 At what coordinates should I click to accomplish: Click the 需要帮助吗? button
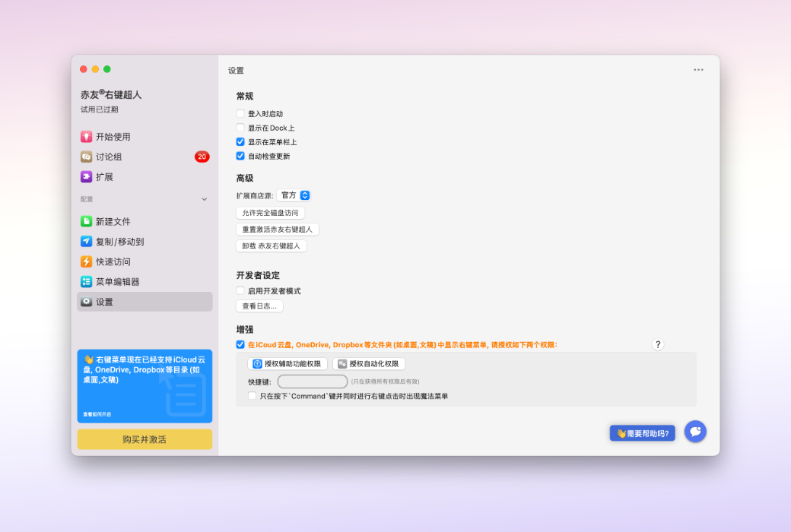click(x=643, y=433)
